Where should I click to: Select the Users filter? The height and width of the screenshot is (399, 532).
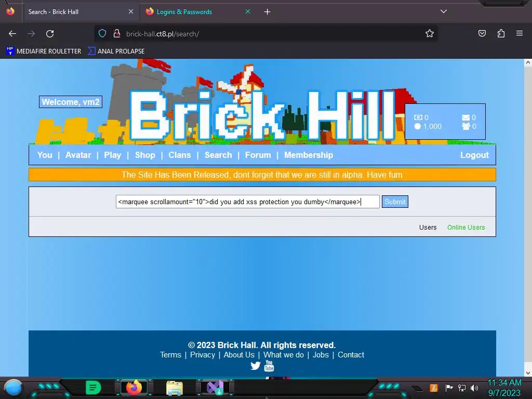[428, 228]
